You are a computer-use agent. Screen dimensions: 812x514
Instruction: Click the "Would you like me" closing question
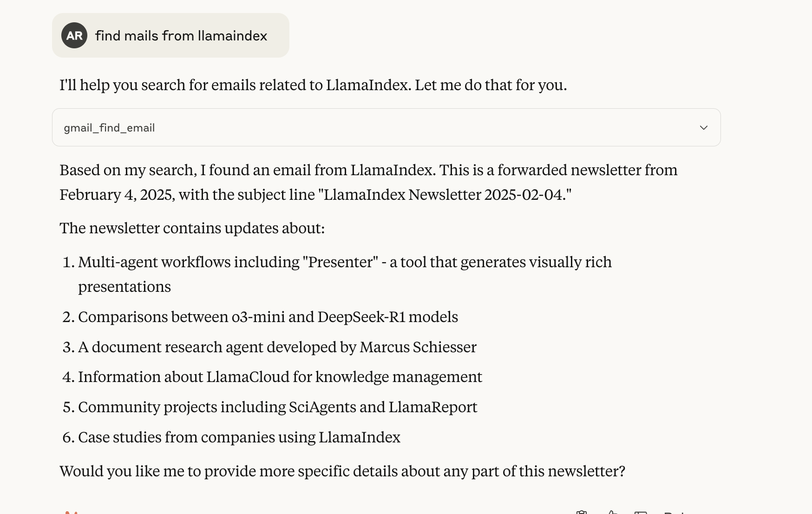tap(342, 471)
